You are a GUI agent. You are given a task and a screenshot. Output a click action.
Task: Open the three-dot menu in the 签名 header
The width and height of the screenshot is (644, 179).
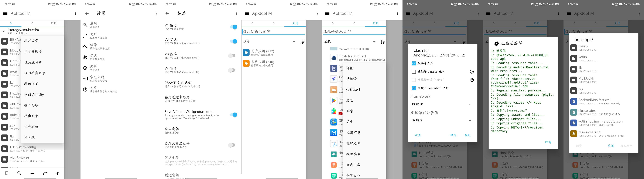236,14
